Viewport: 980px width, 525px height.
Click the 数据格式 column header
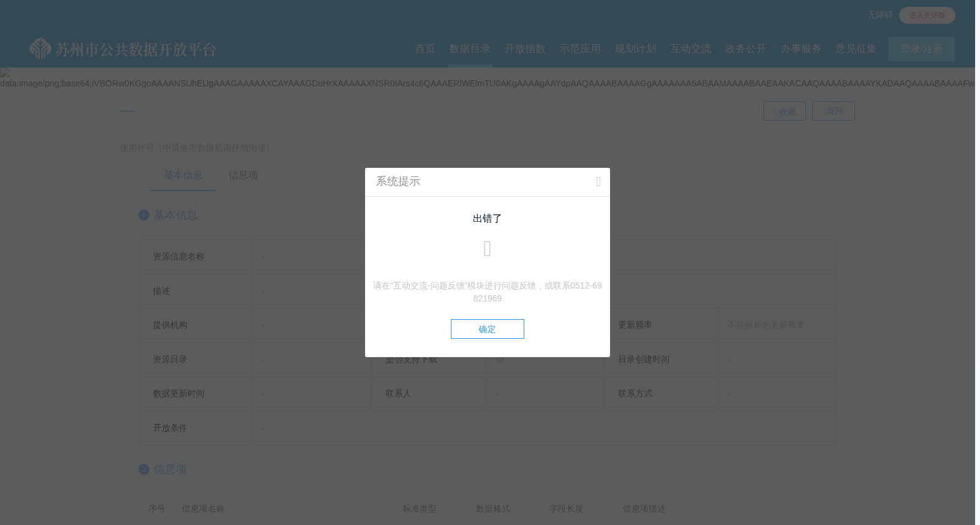point(493,509)
